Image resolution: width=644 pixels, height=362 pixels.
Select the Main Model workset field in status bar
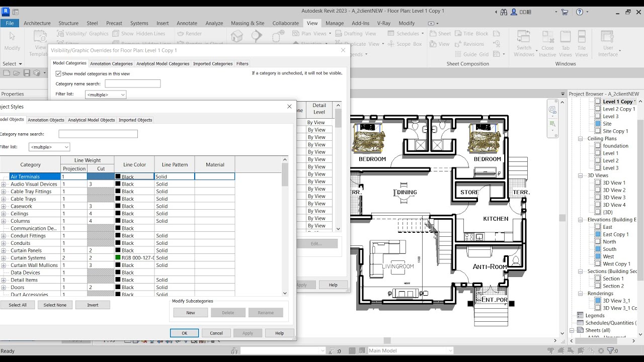410,351
